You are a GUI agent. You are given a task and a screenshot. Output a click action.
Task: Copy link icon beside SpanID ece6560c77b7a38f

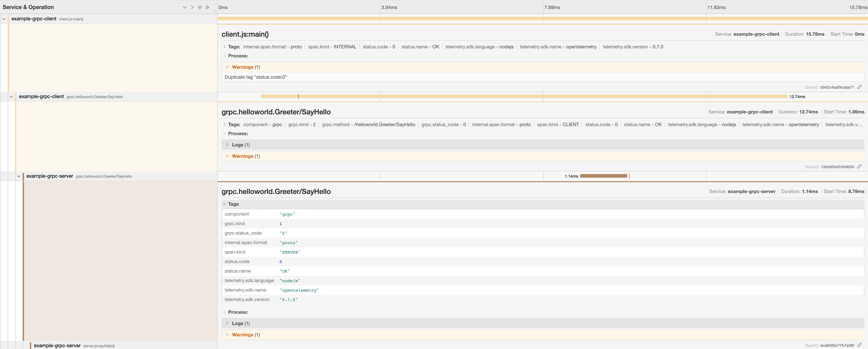coord(859,345)
